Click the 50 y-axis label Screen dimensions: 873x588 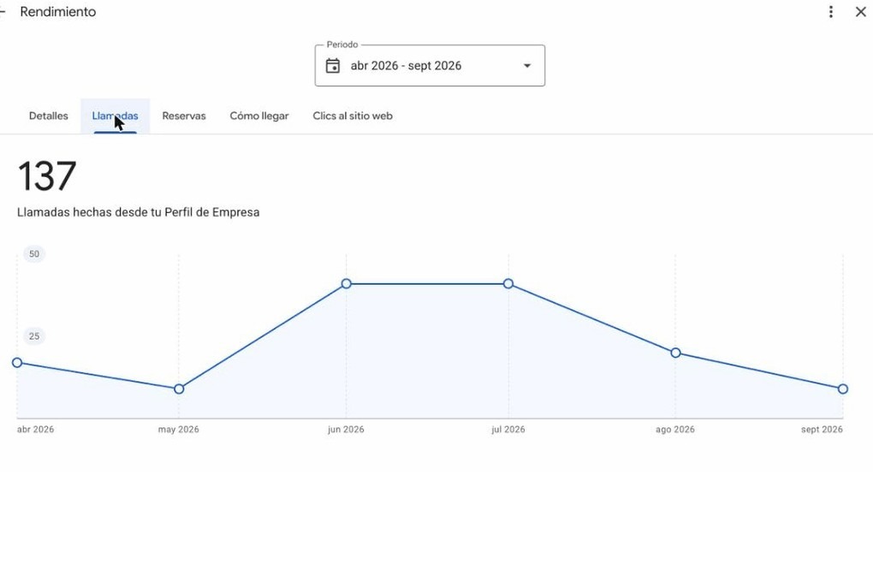pyautogui.click(x=34, y=254)
